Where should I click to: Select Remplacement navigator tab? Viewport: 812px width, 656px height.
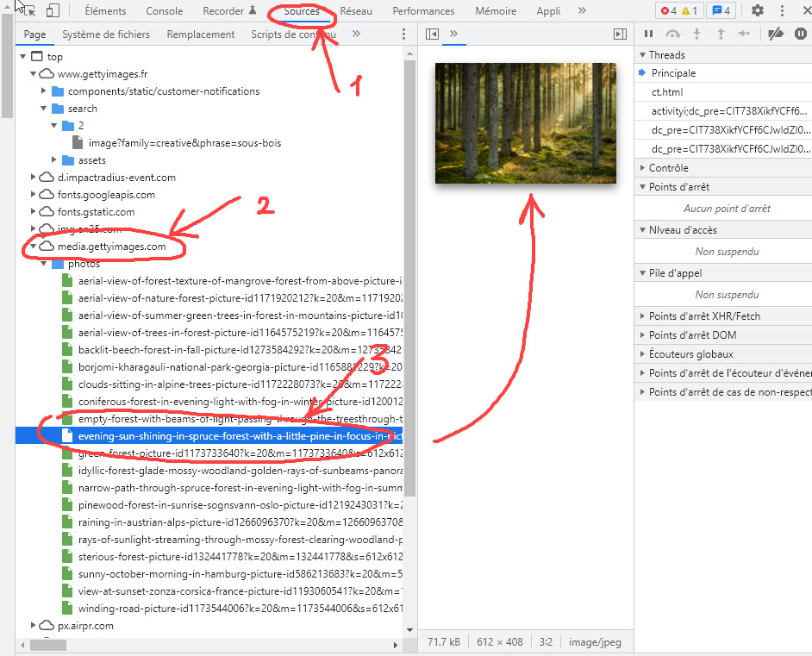coord(200,34)
